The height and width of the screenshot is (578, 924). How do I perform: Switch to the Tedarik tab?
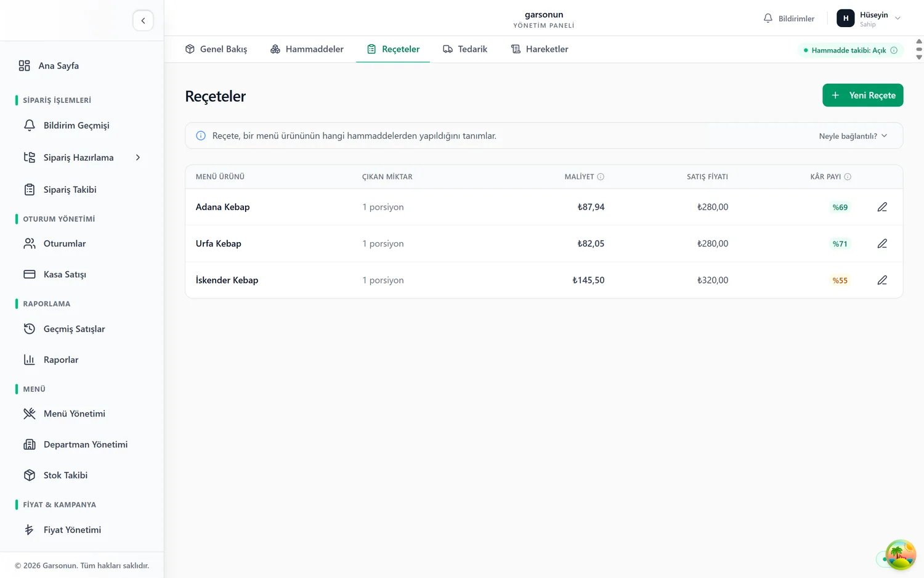[x=465, y=49]
